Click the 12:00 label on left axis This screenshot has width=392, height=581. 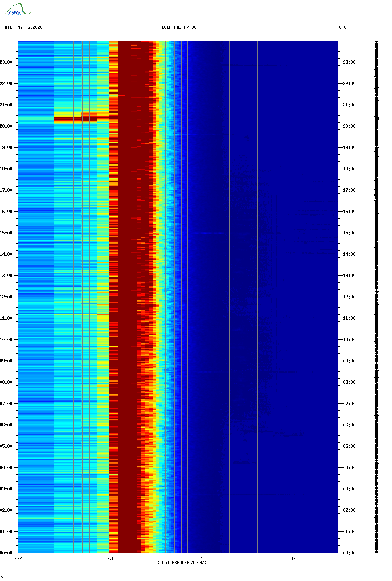pos(6,297)
